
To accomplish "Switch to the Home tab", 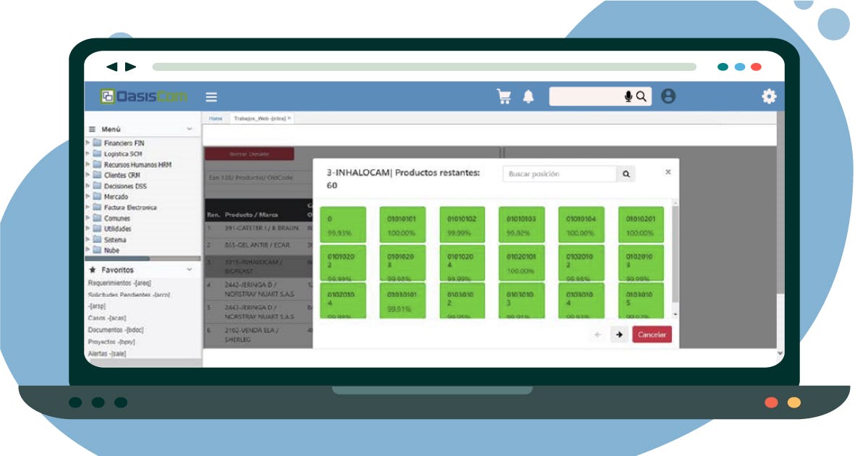I will [216, 118].
